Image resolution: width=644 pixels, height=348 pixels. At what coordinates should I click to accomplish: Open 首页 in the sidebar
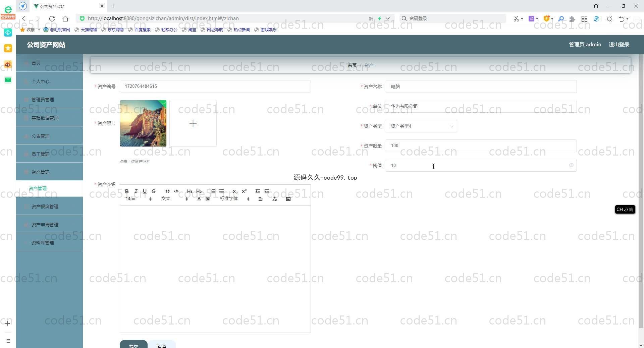[49, 63]
